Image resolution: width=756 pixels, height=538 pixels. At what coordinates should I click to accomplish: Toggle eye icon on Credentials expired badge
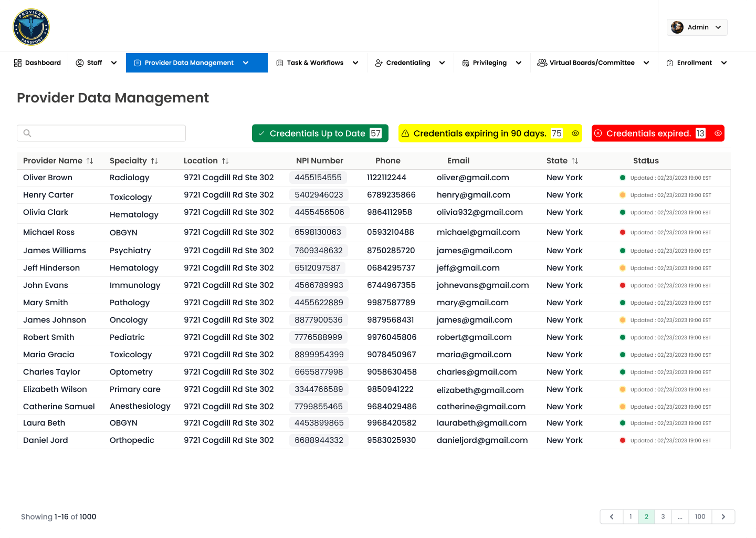point(718,133)
